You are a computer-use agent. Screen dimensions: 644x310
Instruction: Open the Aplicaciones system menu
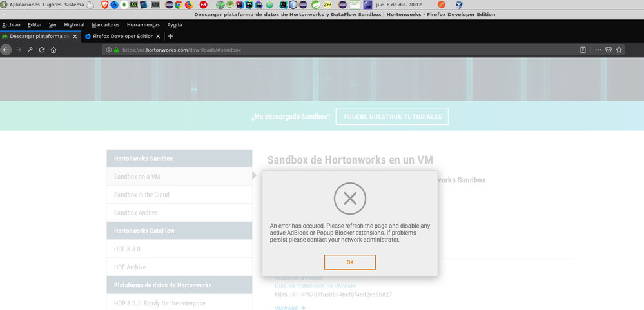24,5
